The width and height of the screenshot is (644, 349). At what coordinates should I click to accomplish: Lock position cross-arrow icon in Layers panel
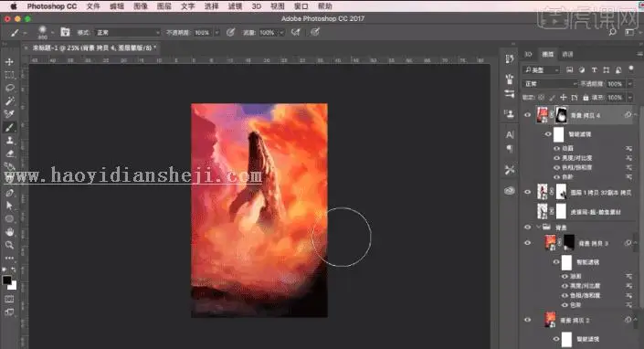point(564,98)
